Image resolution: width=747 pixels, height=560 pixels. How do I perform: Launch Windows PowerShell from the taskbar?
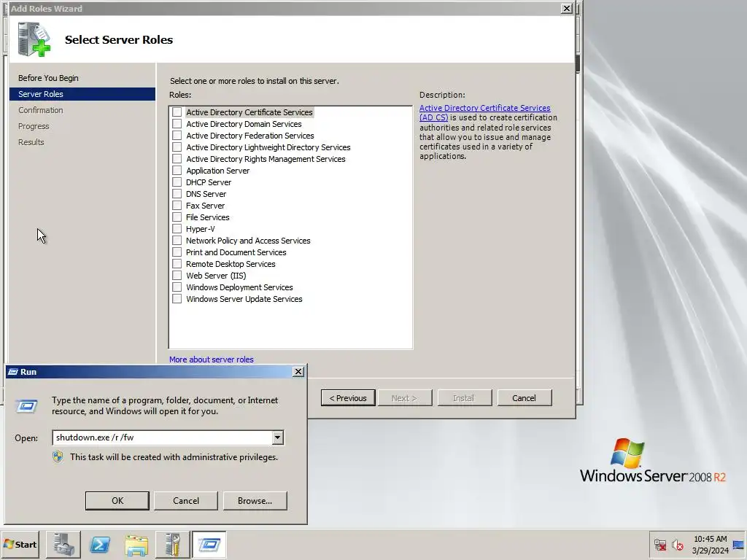100,544
